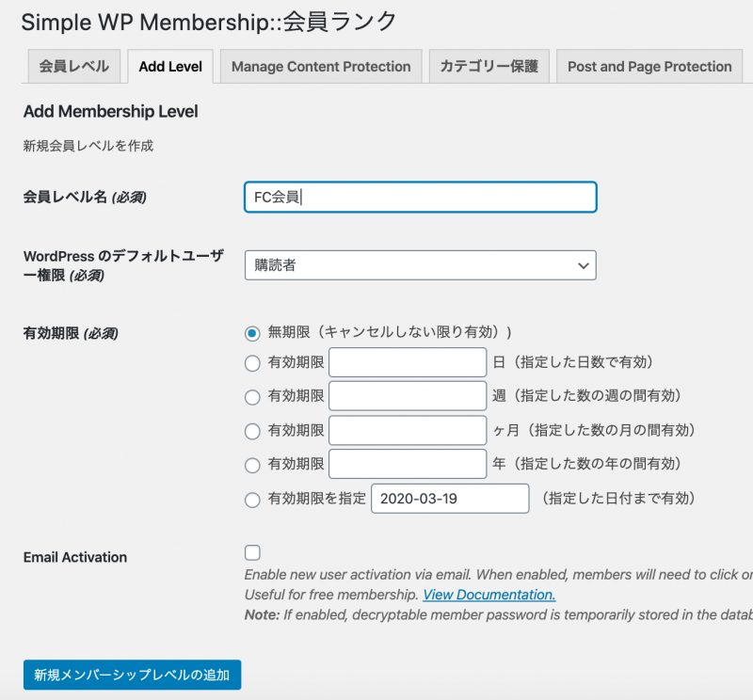Open the 会員レベル tab

[73, 67]
